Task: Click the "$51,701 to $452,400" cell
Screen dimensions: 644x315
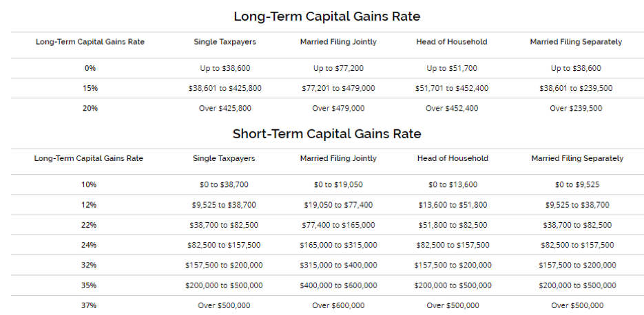Action: [451, 88]
